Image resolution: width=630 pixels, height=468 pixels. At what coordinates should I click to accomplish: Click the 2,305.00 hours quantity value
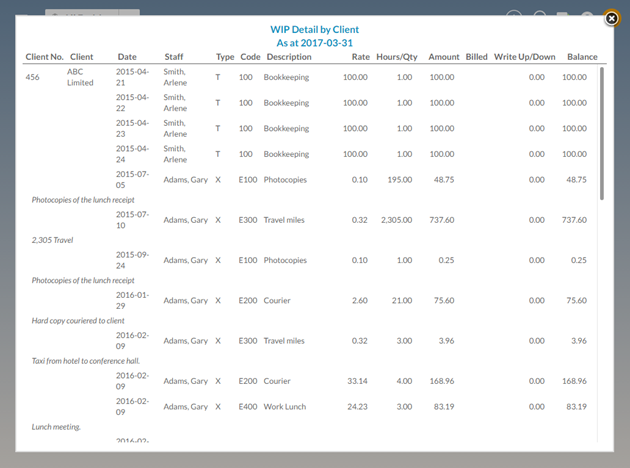tap(390, 219)
